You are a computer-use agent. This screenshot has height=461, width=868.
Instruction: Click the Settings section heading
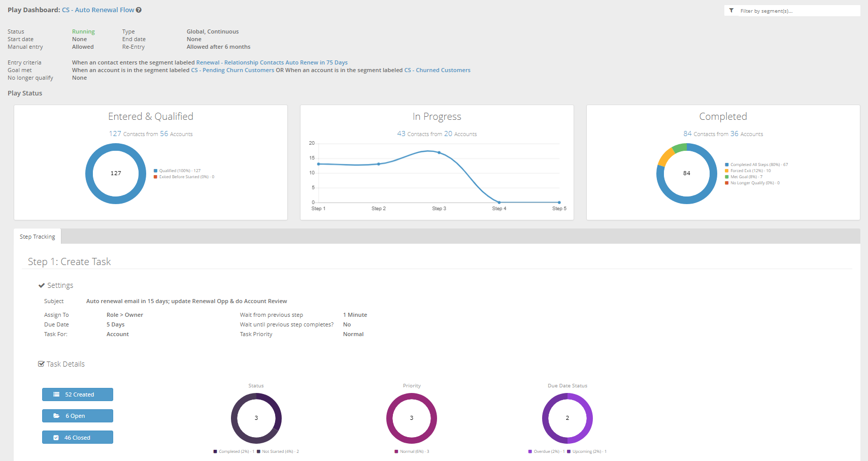click(x=60, y=285)
